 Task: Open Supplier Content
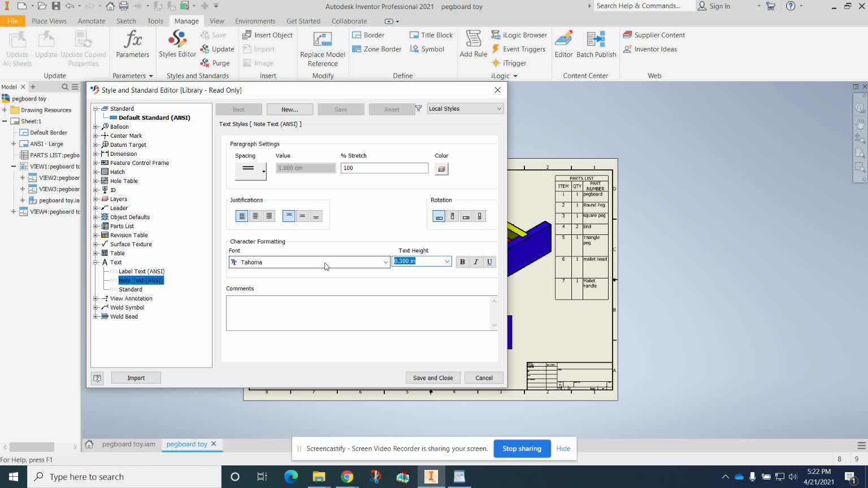[x=654, y=35]
